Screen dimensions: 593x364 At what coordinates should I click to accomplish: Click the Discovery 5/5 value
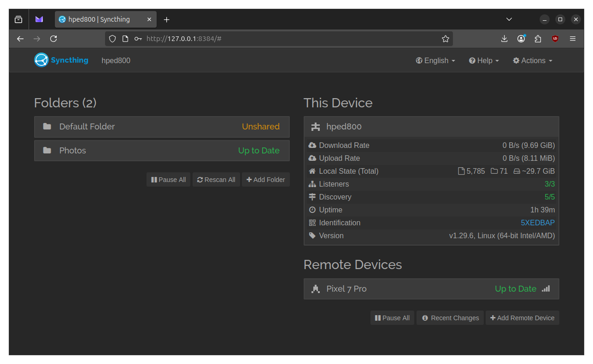pos(550,197)
